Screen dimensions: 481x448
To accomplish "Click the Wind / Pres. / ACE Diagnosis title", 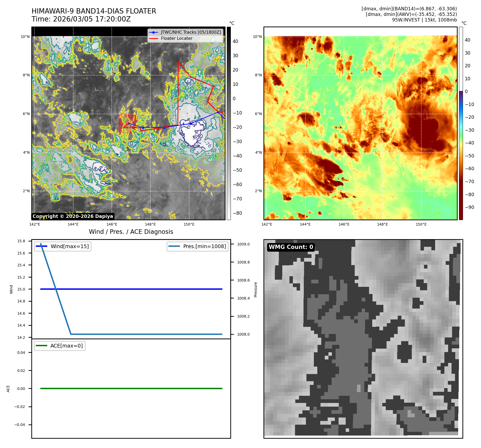I will click(131, 232).
